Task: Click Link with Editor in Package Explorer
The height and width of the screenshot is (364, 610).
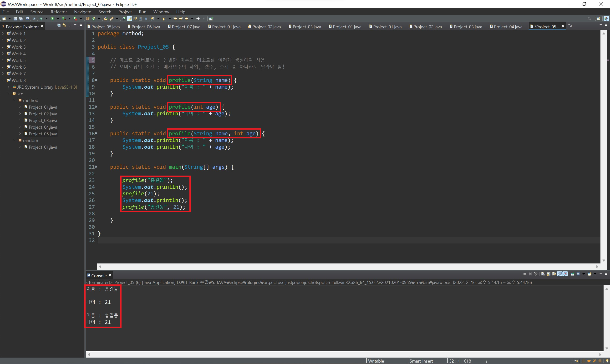Action: (64, 25)
